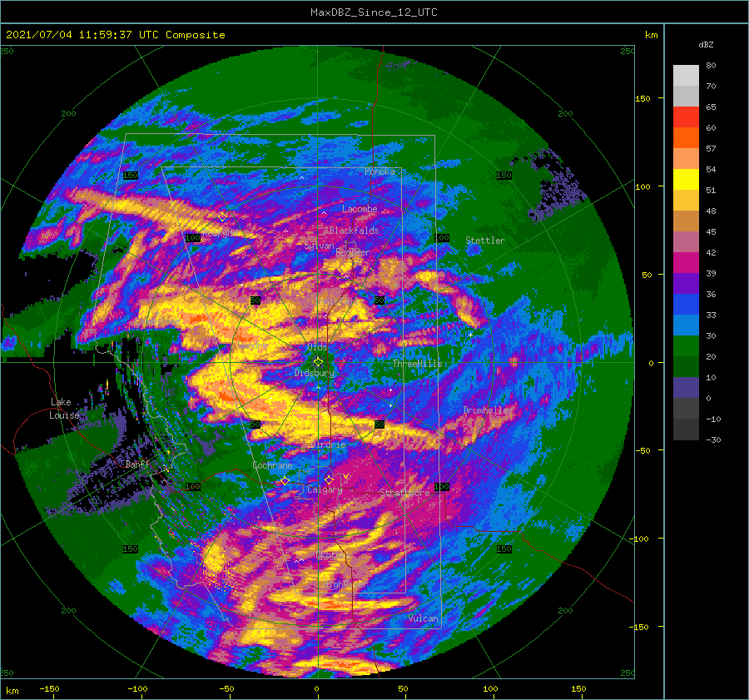749x700 pixels.
Task: Click the Strathmore label
Action: point(404,493)
